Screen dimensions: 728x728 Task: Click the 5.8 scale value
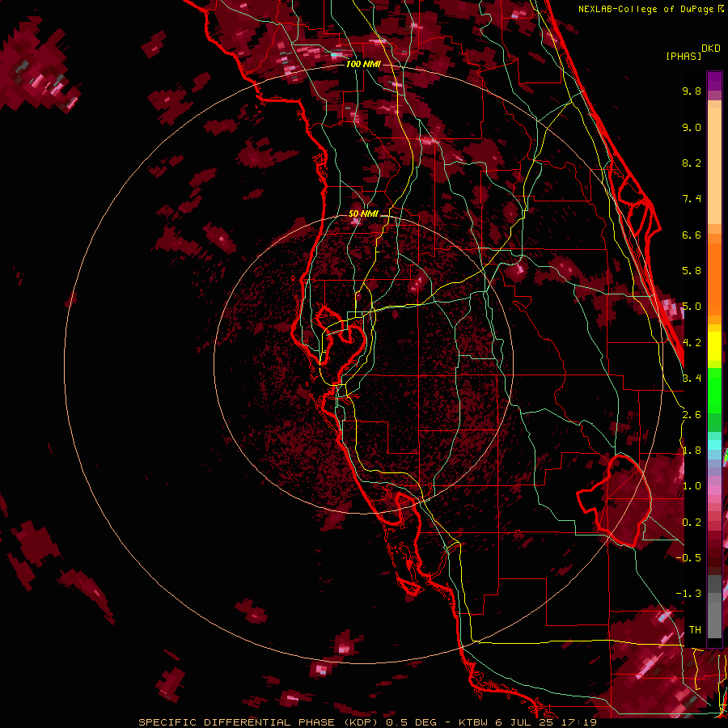click(x=692, y=271)
